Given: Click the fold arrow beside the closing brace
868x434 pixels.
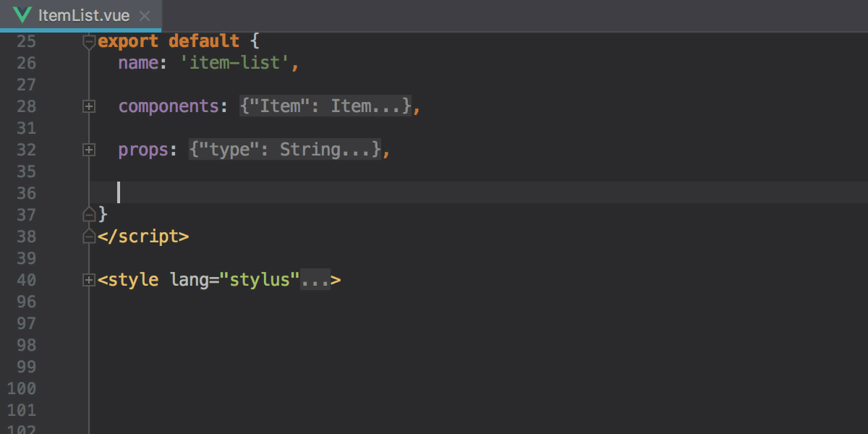Looking at the screenshot, I should coord(88,214).
